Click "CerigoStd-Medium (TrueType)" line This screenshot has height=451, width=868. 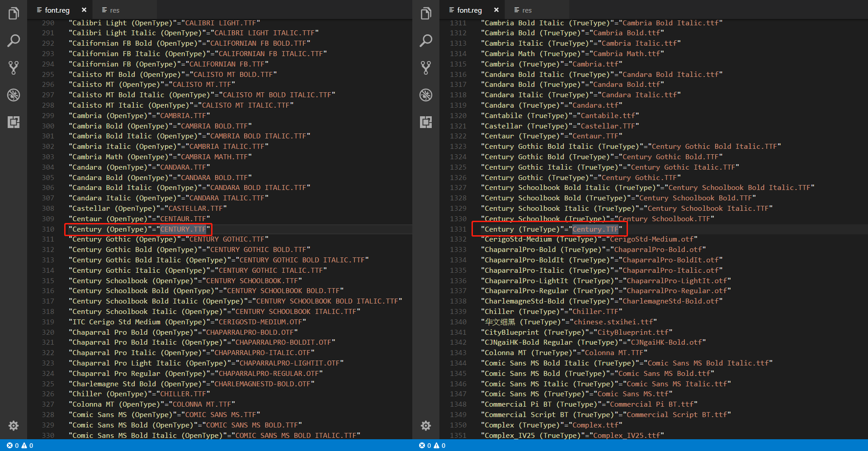pyautogui.click(x=589, y=239)
